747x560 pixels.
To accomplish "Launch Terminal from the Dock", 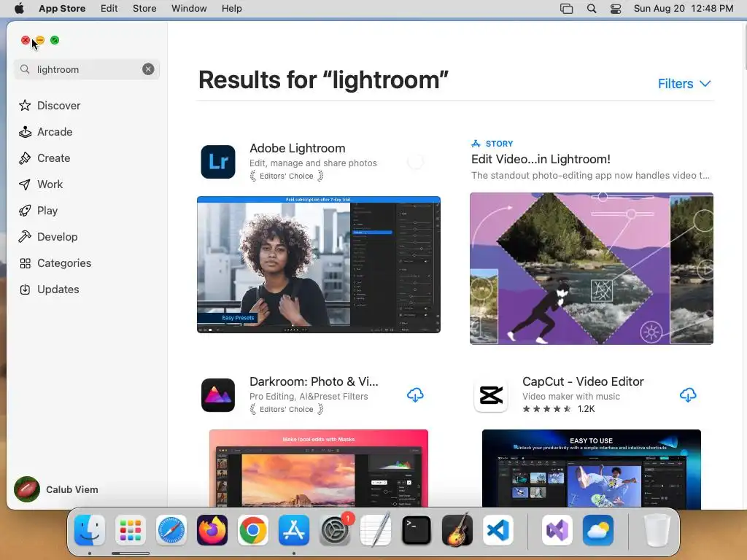I will 417,530.
